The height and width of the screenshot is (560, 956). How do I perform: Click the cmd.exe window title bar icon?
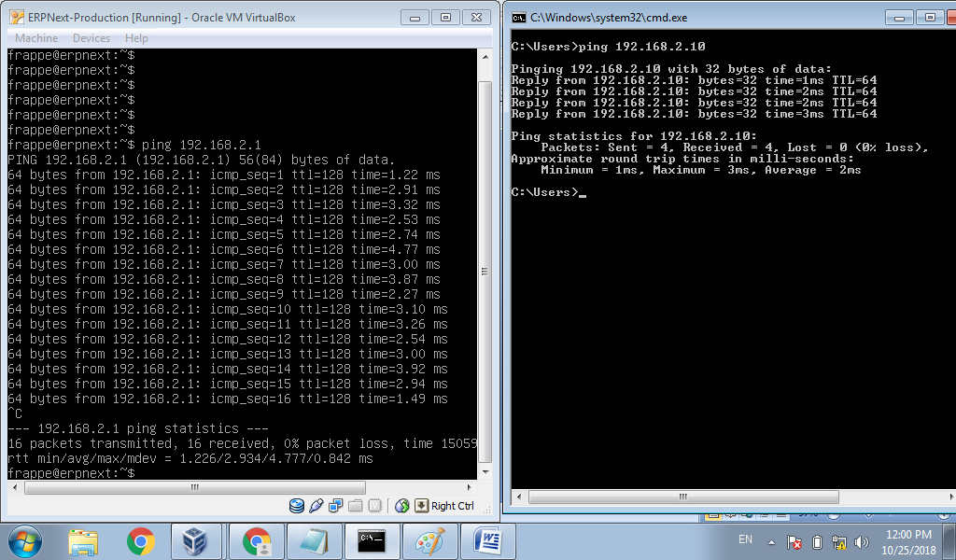point(519,18)
